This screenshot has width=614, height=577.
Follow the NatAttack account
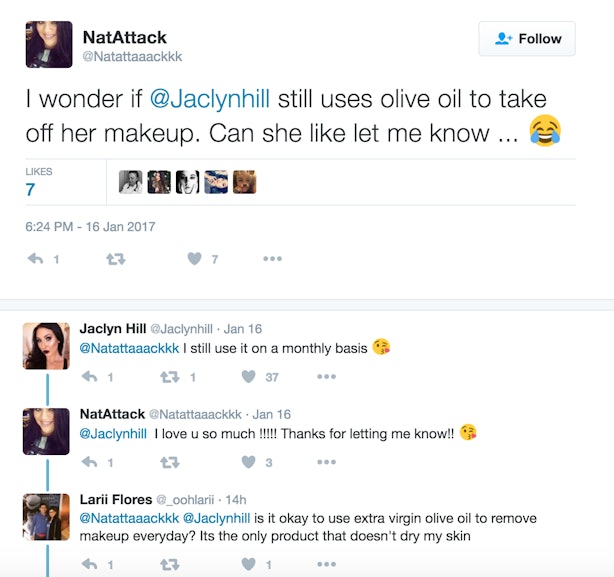[527, 39]
